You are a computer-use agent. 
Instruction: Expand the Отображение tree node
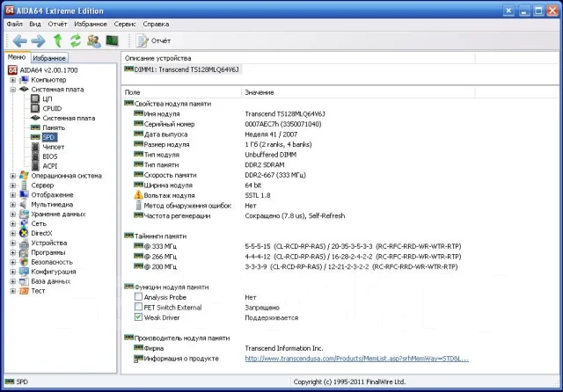pos(12,195)
